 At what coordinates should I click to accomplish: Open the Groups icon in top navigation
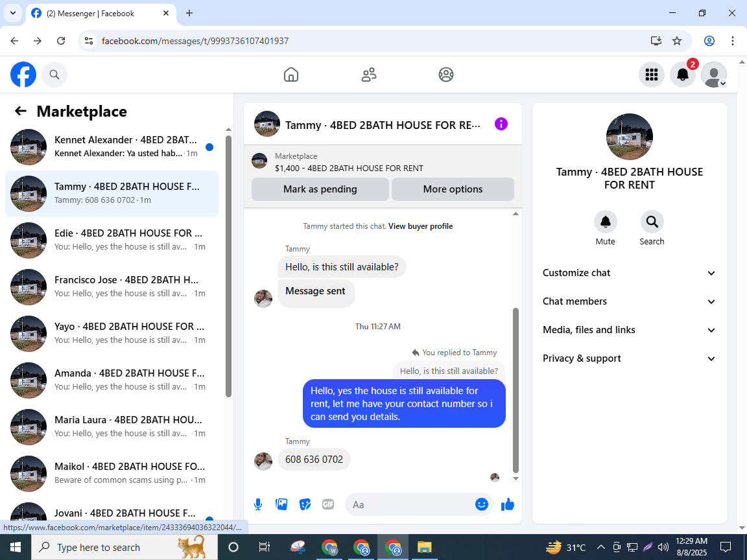[446, 75]
